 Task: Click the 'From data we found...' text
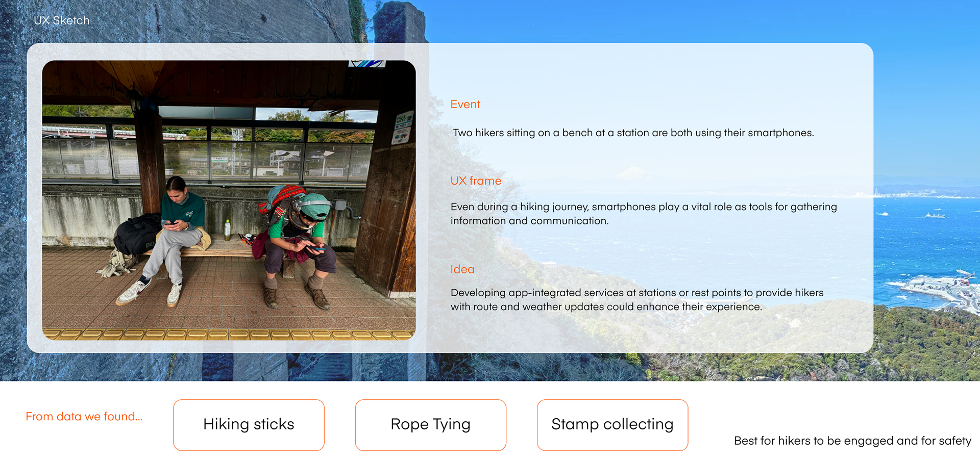click(x=84, y=417)
